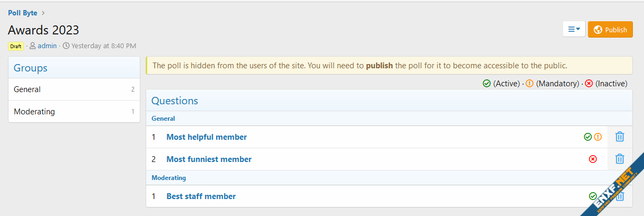644x216 pixels.
Task: Click the green active icon on 'Most helpful member'
Action: pyautogui.click(x=587, y=137)
